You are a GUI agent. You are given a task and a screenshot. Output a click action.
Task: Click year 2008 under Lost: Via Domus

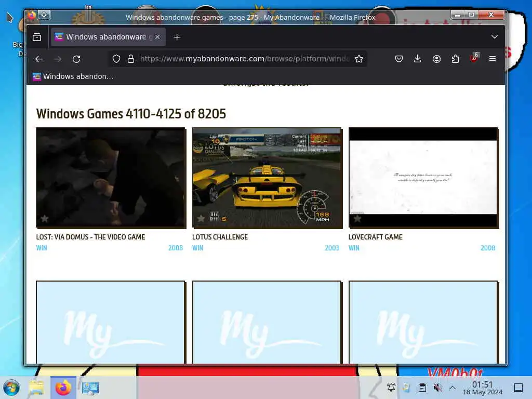click(x=176, y=248)
